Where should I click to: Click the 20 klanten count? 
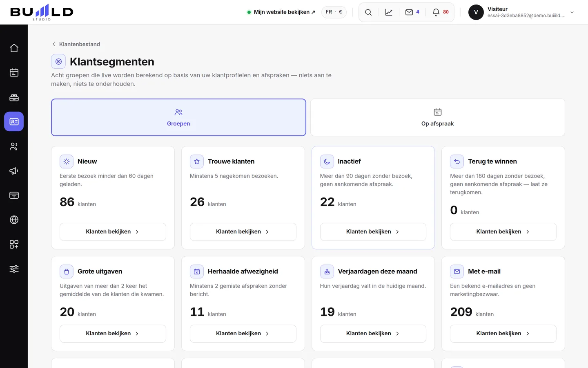click(78, 312)
